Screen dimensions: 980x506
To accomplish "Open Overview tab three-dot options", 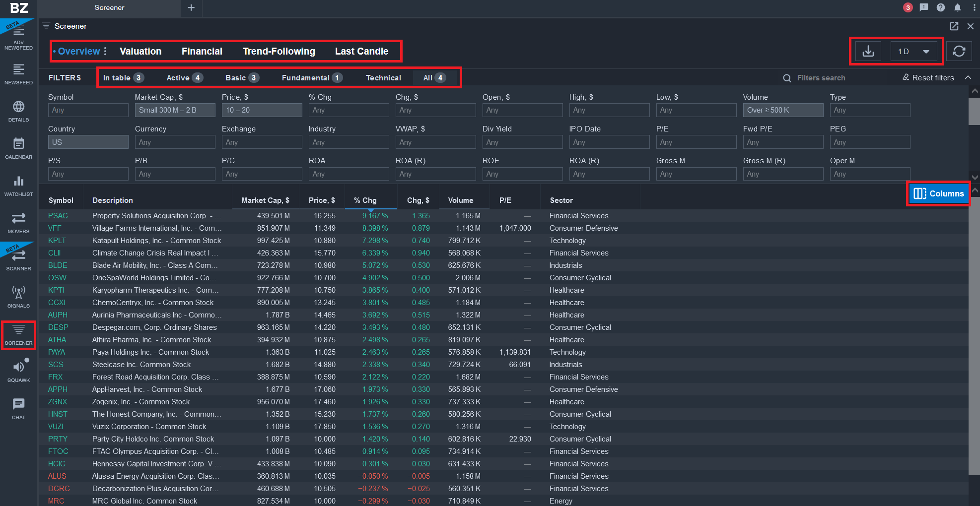I will [x=105, y=51].
